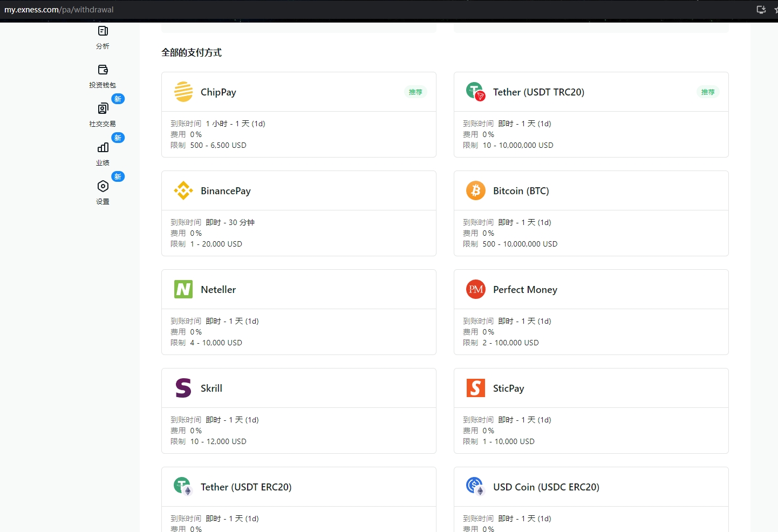The width and height of the screenshot is (778, 532).
Task: Click the 新 badge above 社交交易
Action: (x=118, y=99)
